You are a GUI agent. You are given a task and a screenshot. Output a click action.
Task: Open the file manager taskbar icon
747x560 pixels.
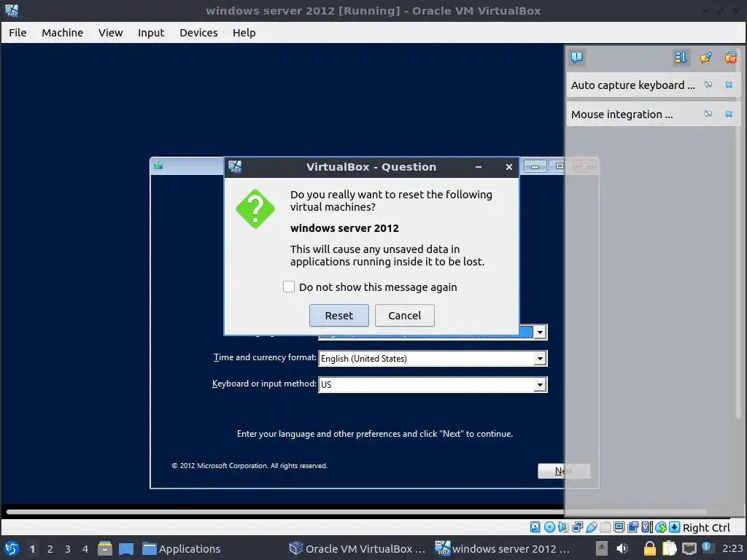pyautogui.click(x=105, y=548)
